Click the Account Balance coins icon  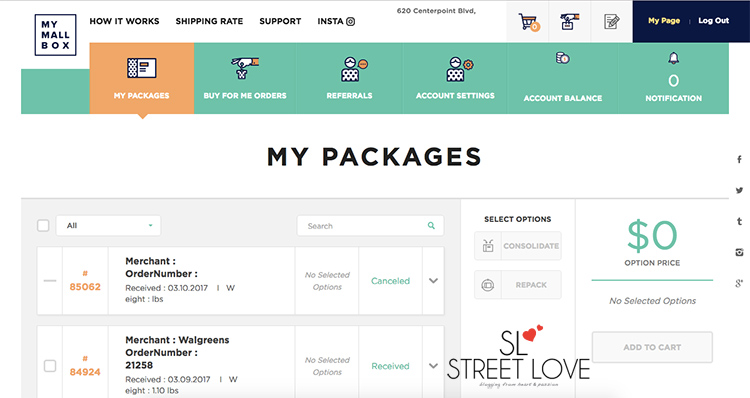click(x=562, y=58)
